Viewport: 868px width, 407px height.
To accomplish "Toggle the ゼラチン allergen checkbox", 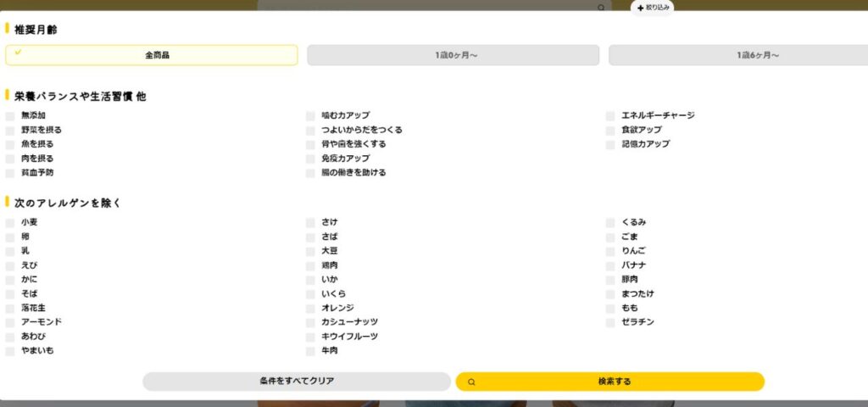I will coord(610,322).
